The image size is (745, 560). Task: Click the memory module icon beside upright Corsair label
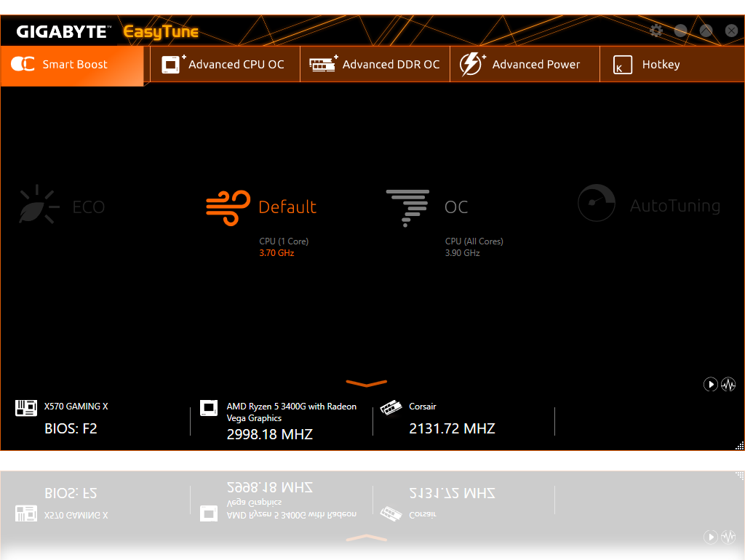pyautogui.click(x=391, y=408)
